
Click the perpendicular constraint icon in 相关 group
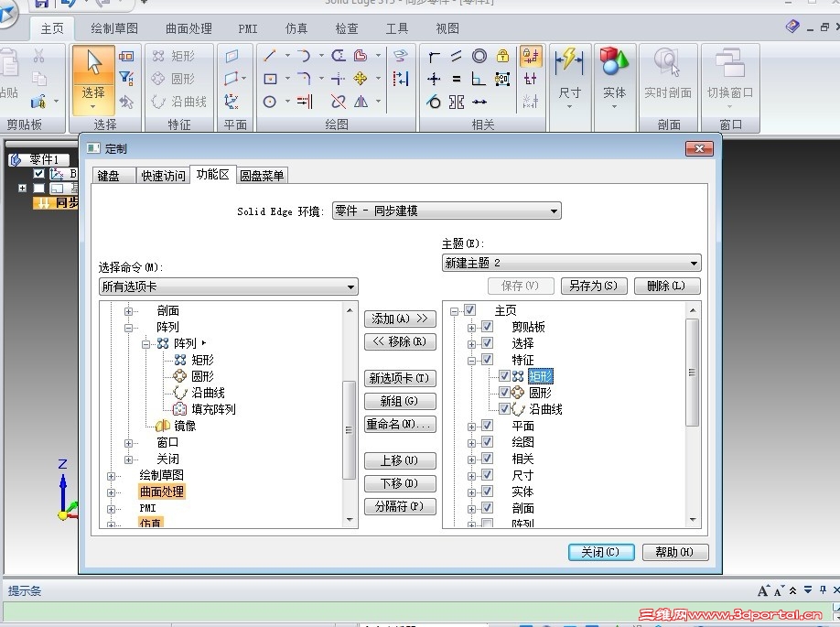pos(479,79)
